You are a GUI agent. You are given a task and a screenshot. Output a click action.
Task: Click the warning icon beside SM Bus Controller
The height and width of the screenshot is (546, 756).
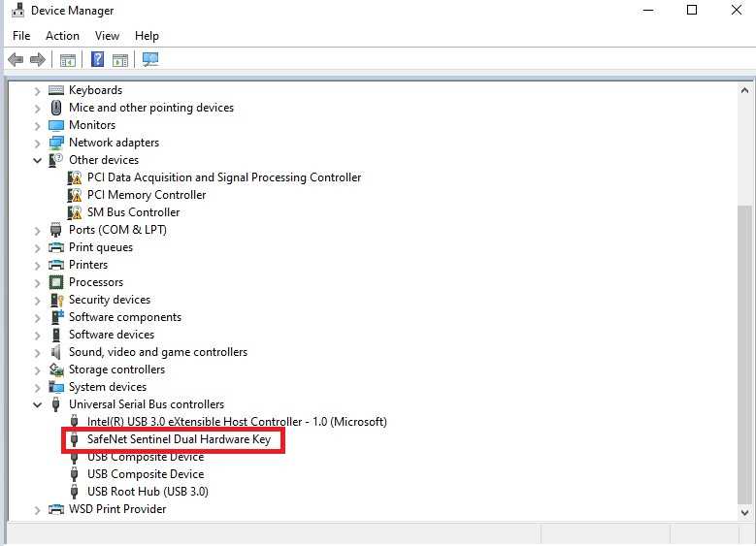(75, 212)
